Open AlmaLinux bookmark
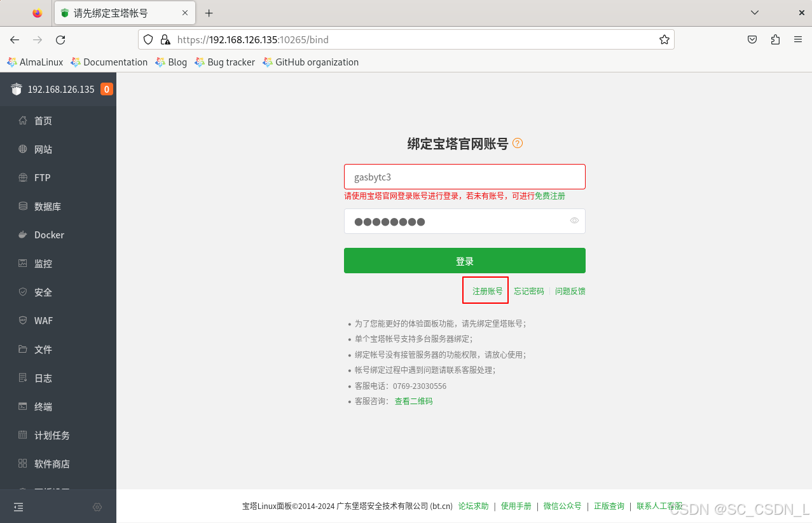 (x=35, y=62)
